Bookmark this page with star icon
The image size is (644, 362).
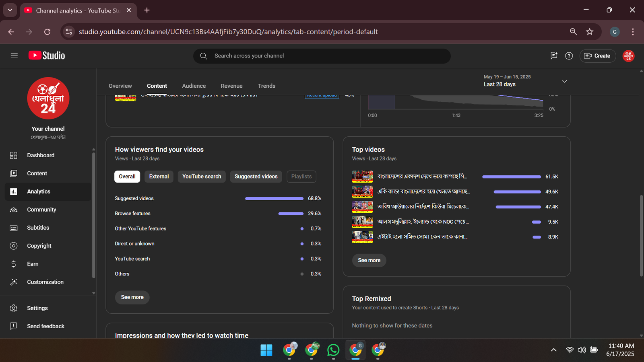[x=590, y=32]
